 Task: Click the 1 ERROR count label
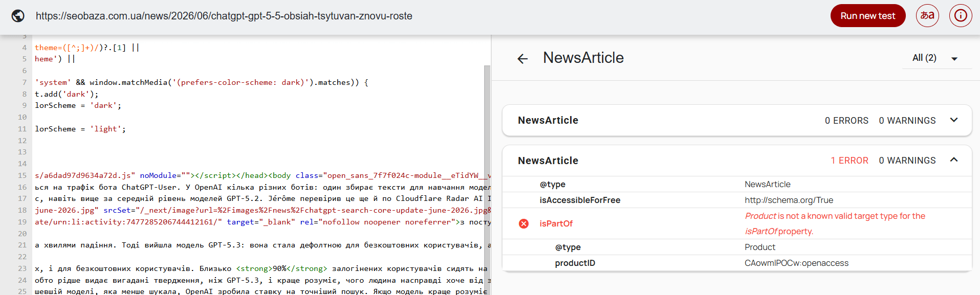click(x=850, y=161)
